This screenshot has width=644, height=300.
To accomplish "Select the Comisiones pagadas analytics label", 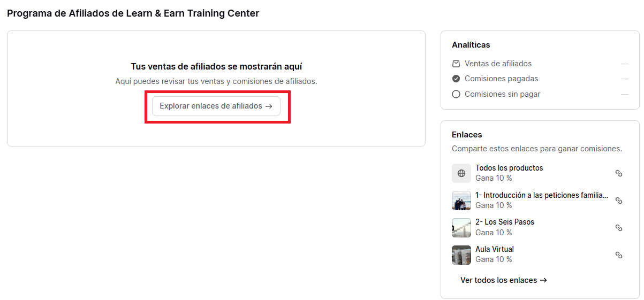I will click(502, 79).
